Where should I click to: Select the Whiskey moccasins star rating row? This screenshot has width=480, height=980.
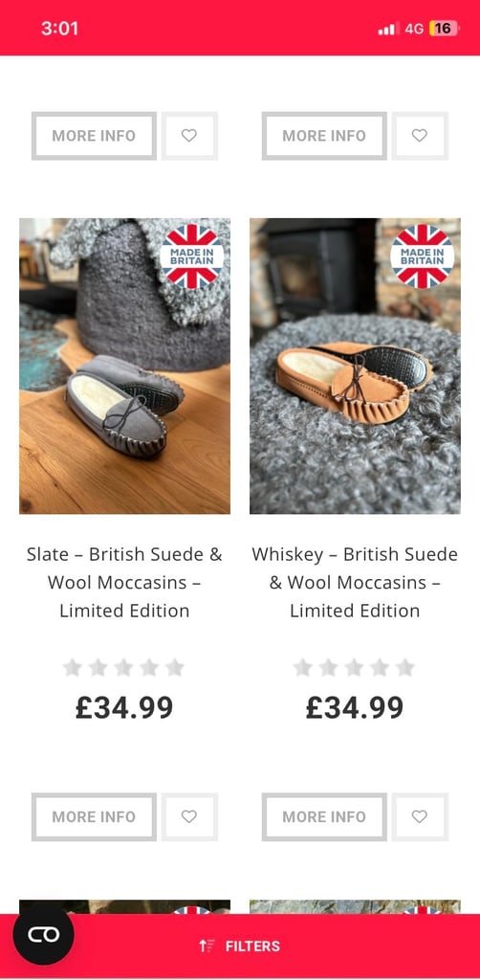(x=354, y=667)
